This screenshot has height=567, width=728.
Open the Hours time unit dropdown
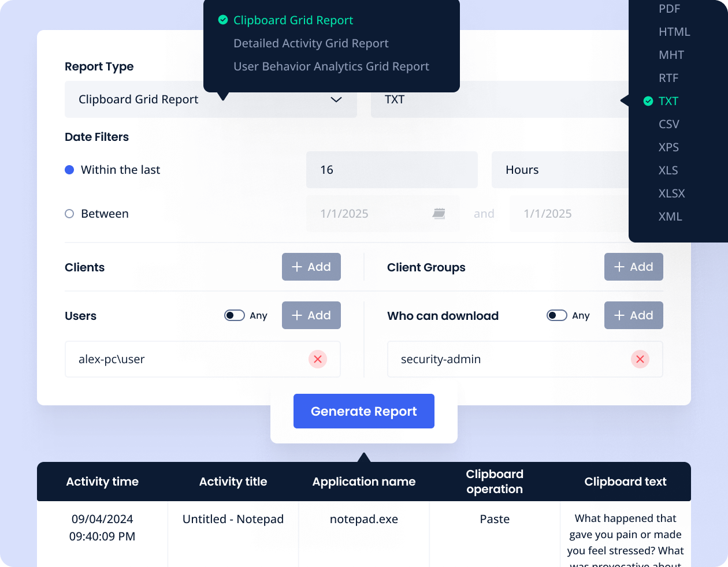[x=560, y=170]
